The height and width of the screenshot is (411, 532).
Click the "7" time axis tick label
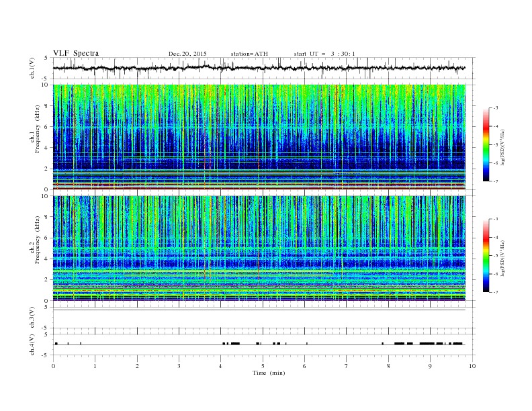(347, 366)
